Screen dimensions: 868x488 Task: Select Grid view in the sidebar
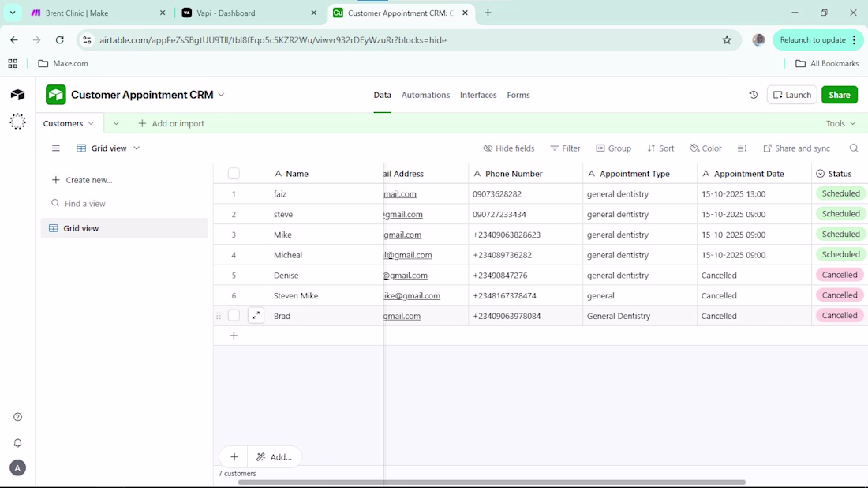(124, 228)
